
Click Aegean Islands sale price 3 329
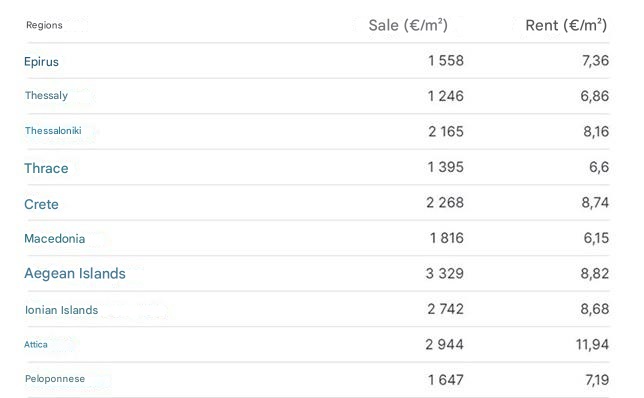coord(444,273)
